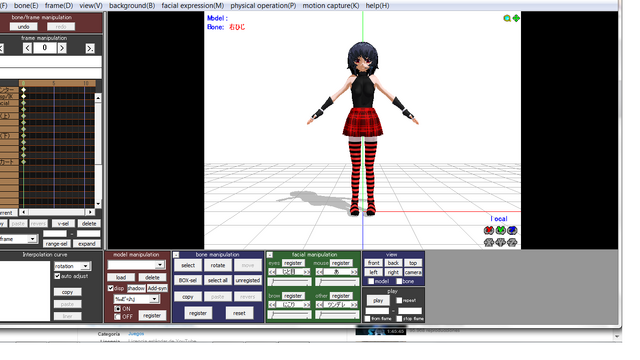This screenshot has width=640, height=360.
Task: Click the gray Z-axis move icon
Action: coord(512,243)
